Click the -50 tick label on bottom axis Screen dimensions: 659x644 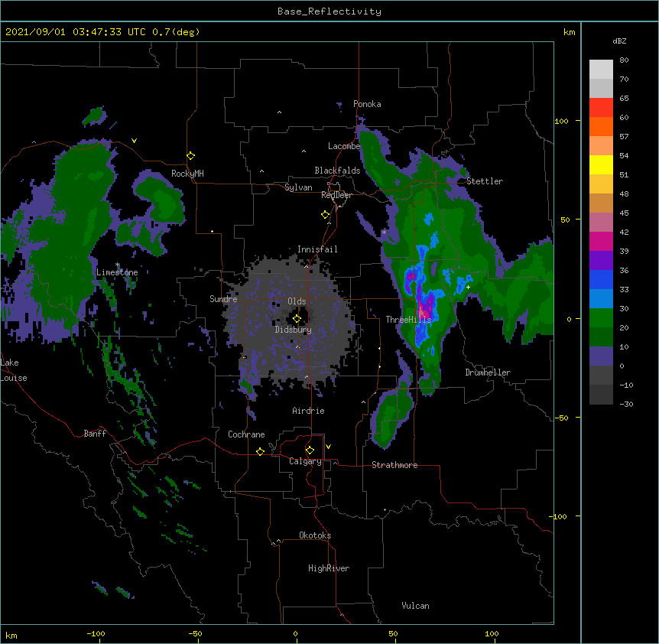195,633
